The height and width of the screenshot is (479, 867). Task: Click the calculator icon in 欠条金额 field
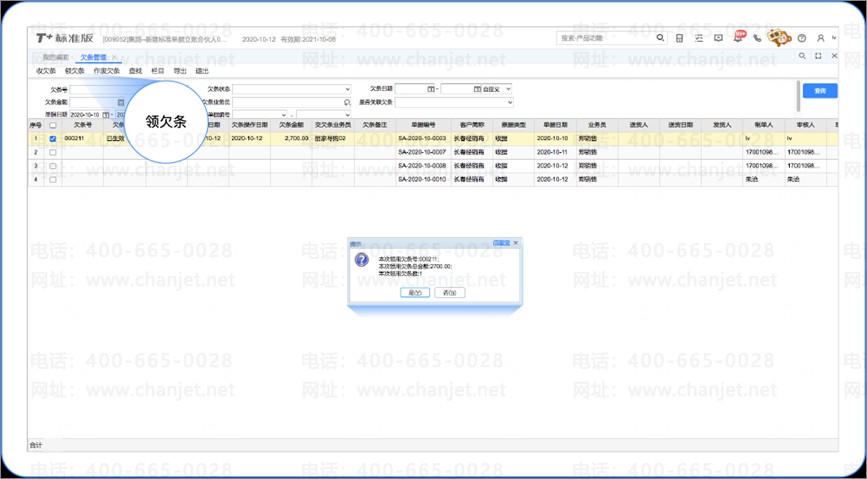coord(121,102)
